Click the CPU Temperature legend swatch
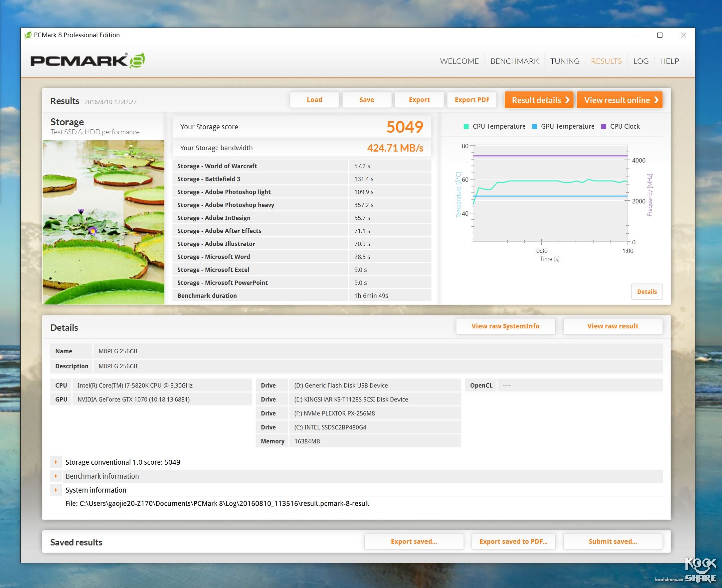722x588 pixels. pyautogui.click(x=466, y=126)
